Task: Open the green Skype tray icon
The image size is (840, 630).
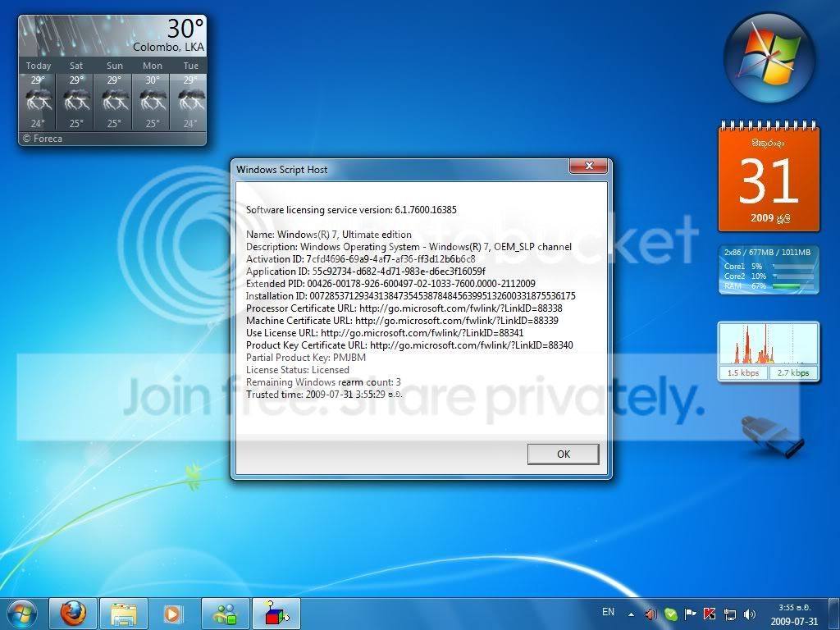Action: point(670,614)
